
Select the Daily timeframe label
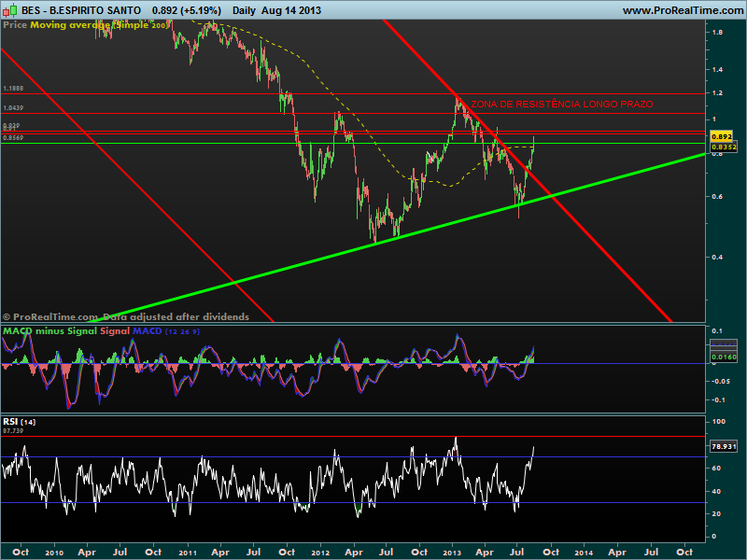pyautogui.click(x=244, y=10)
